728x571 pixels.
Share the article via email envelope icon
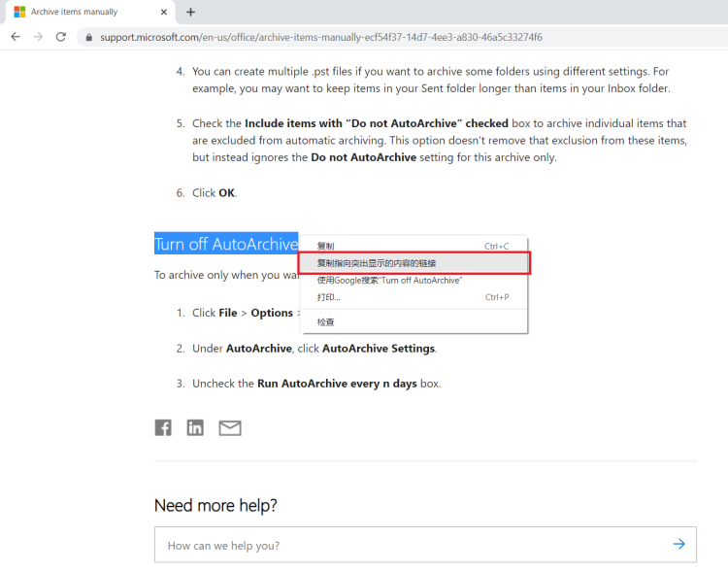coord(230,427)
